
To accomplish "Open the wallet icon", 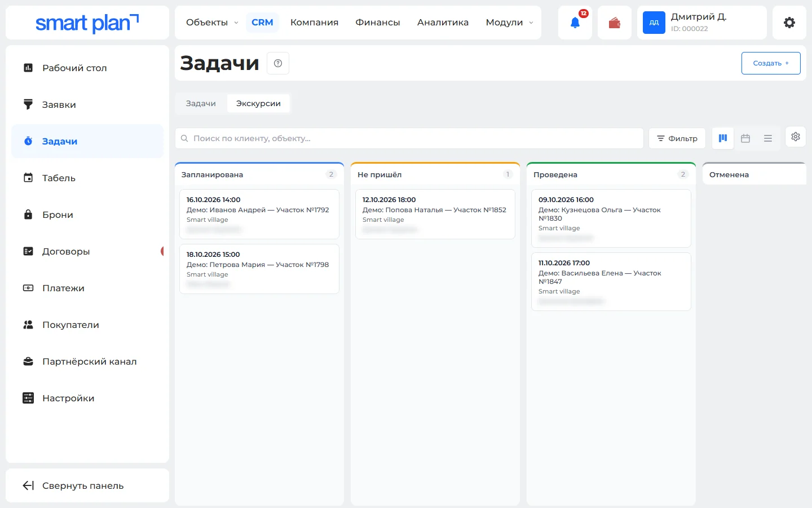I will pyautogui.click(x=615, y=23).
